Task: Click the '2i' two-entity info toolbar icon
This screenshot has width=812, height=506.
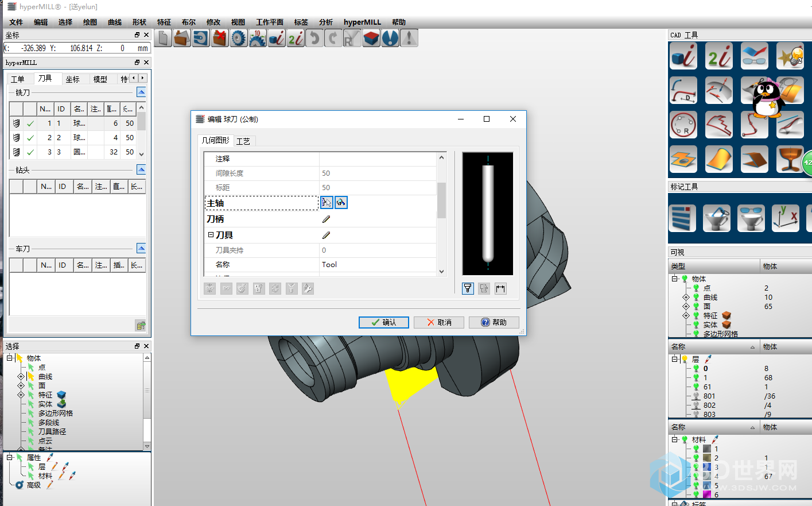Action: tap(296, 38)
